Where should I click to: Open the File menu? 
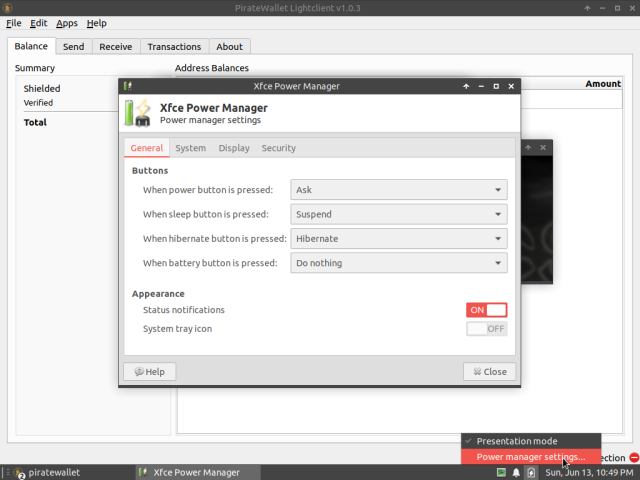pos(13,23)
